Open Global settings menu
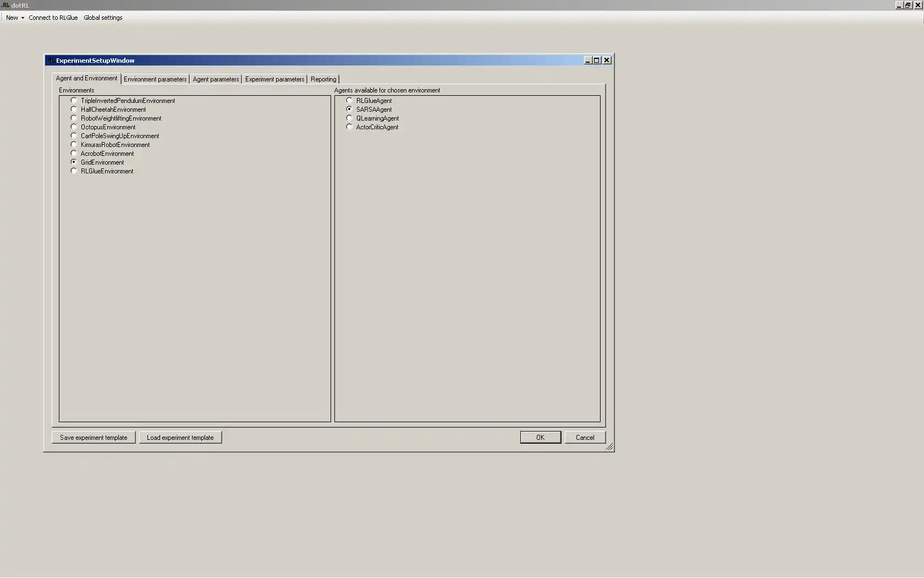The width and height of the screenshot is (924, 578). point(103,18)
